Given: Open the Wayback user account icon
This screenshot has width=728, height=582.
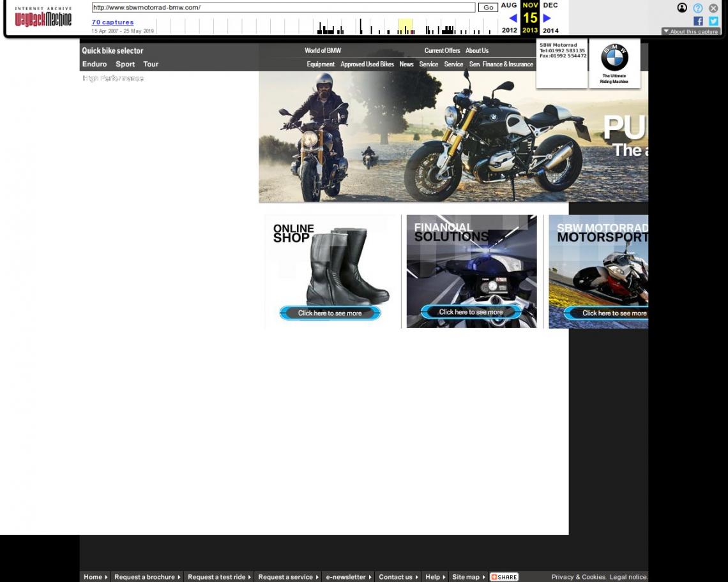Looking at the screenshot, I should pos(682,8).
